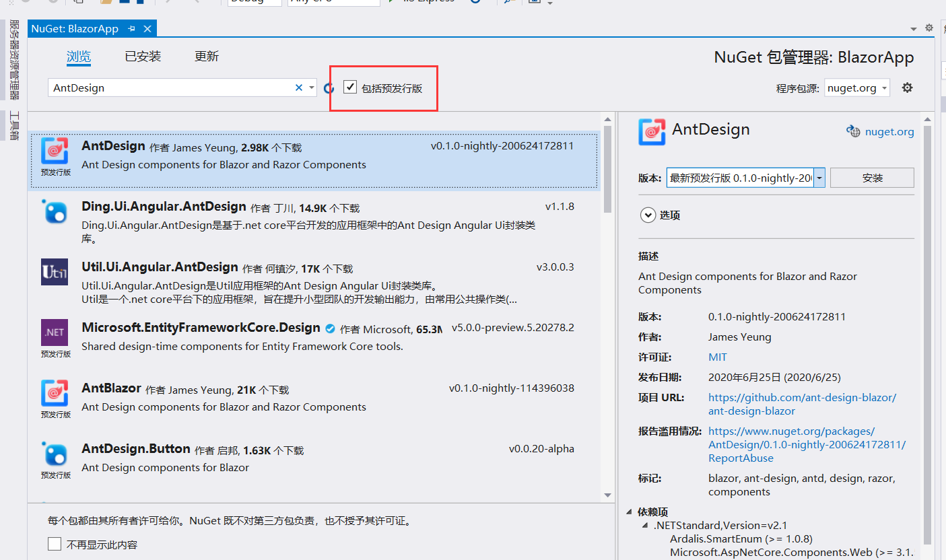Collapse the 依赖项 dependencies triangle
This screenshot has height=560, width=946.
tap(628, 512)
